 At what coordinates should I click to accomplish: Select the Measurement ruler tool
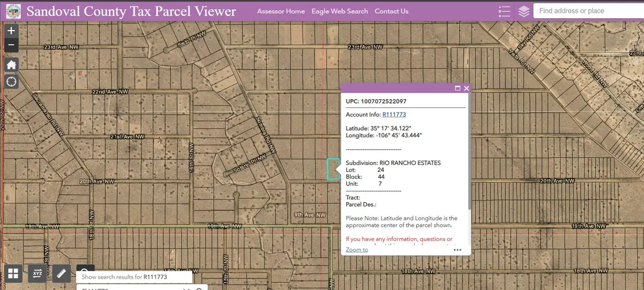62,274
